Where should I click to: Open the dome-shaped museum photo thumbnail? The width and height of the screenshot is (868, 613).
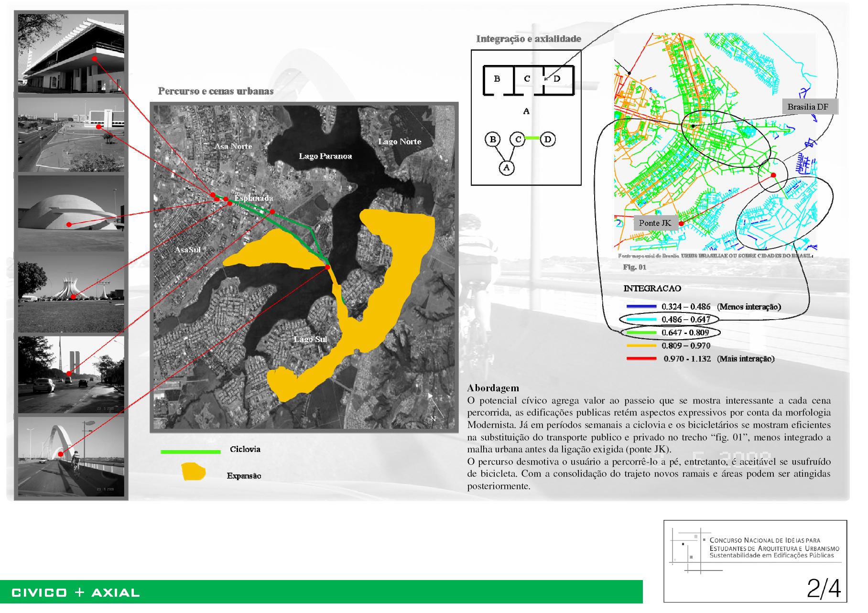[x=71, y=214]
